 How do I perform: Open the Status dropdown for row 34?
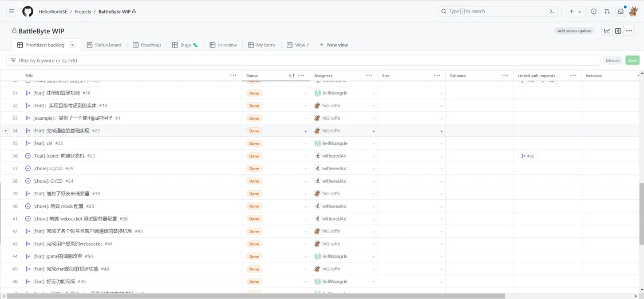tap(305, 131)
